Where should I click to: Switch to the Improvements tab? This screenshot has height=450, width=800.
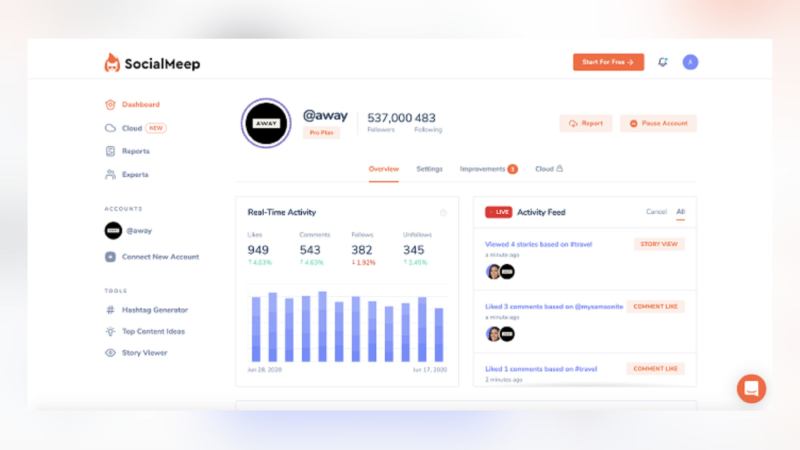click(483, 169)
